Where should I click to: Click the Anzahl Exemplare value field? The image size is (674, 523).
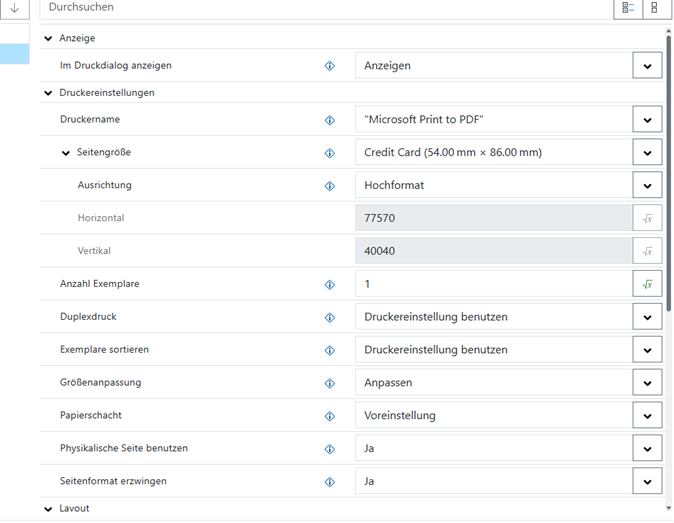coord(493,284)
